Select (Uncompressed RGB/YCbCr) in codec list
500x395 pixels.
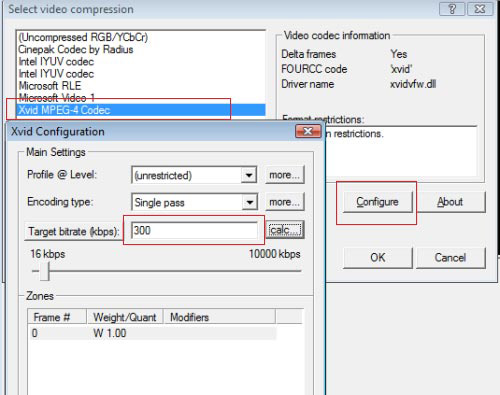point(141,37)
